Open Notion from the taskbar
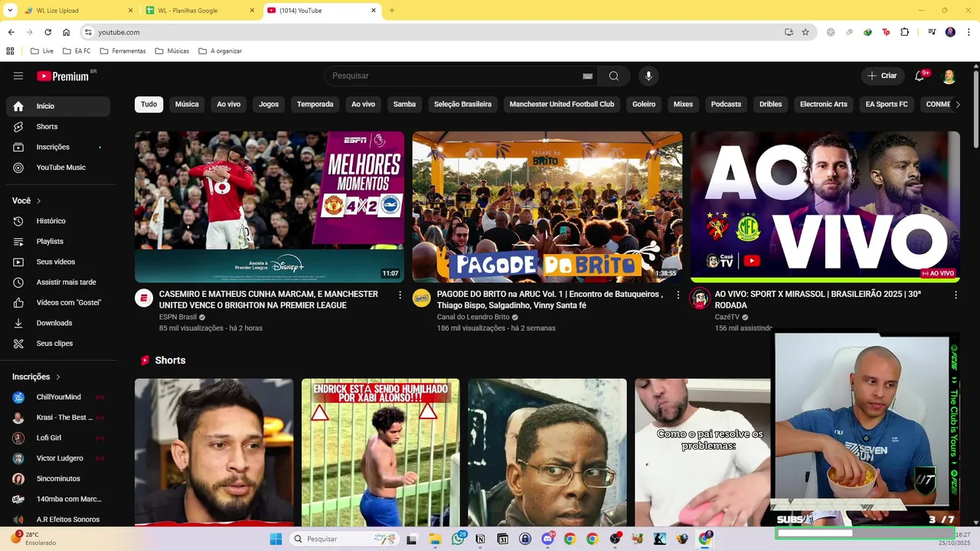Image resolution: width=980 pixels, height=551 pixels. (480, 539)
